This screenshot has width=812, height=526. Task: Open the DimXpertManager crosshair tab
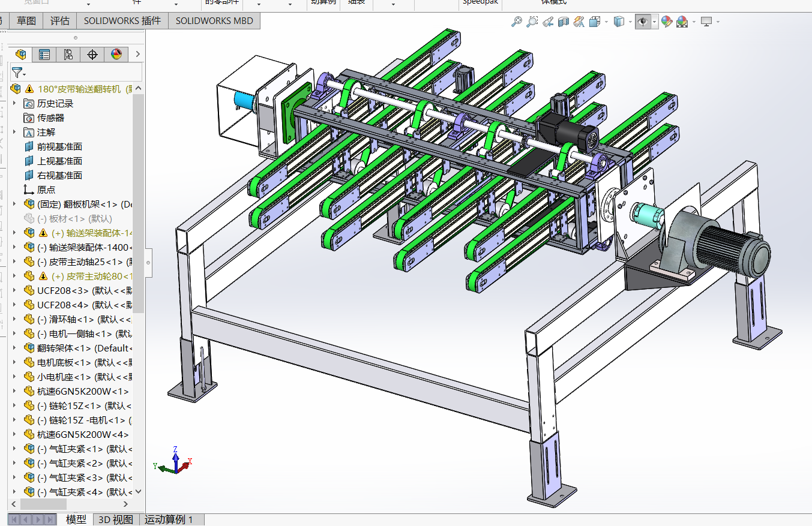coord(92,55)
